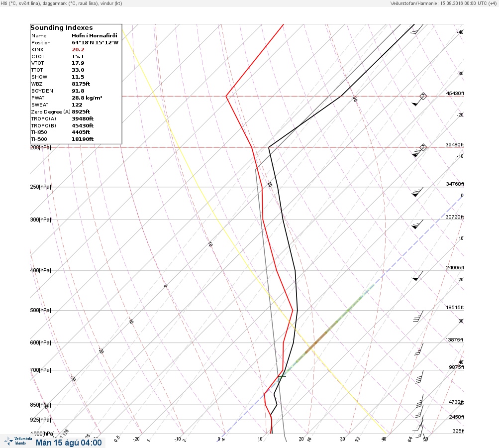Click the 1000[hPa] pressure label
499x448 pixels.
[x=42, y=434]
